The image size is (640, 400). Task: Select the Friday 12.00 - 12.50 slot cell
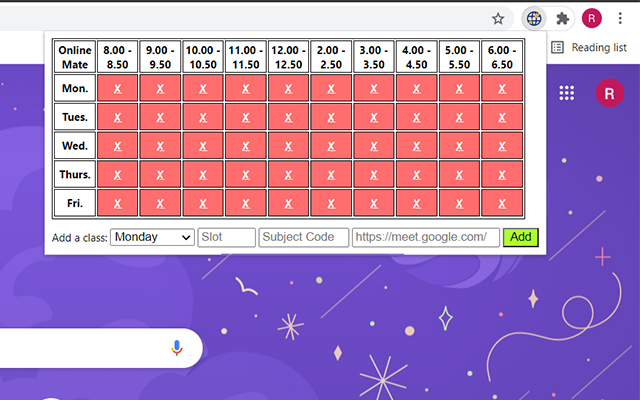pyautogui.click(x=288, y=202)
